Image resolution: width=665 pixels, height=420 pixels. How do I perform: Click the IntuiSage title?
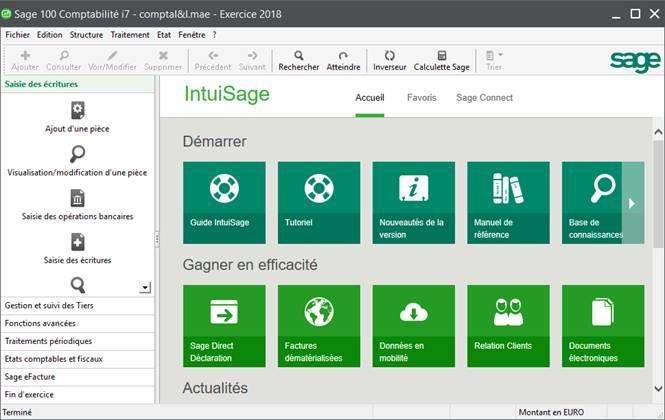pyautogui.click(x=227, y=94)
